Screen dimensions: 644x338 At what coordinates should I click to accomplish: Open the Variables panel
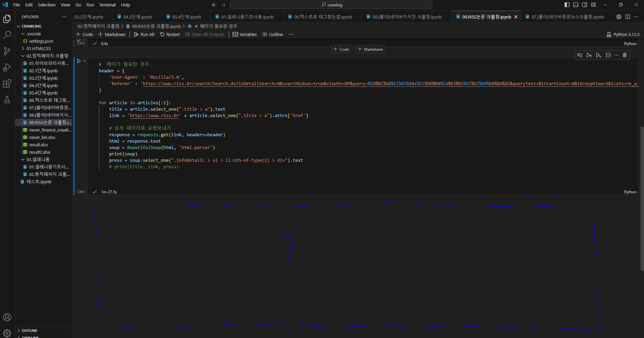point(245,34)
